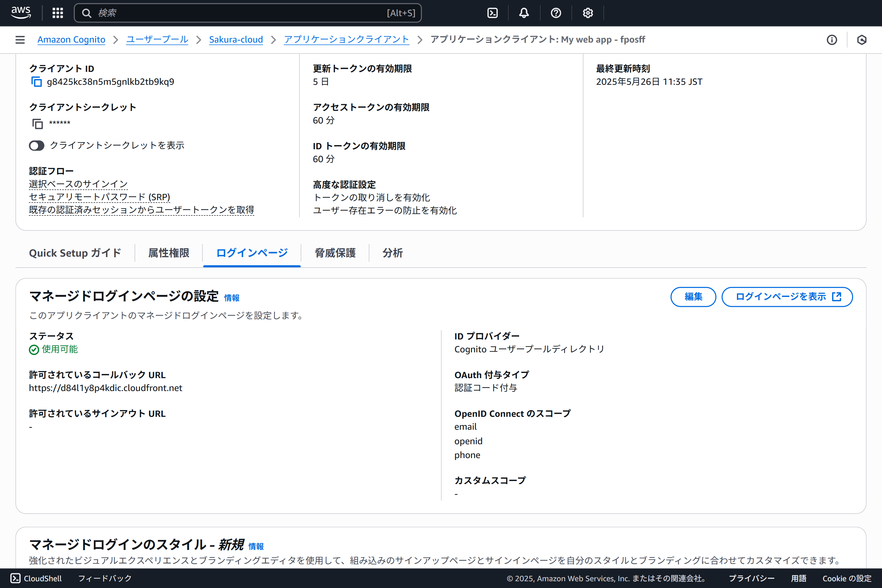
Task: Click the 情報 link beside マネージドログインのスタイル
Action: tap(256, 547)
